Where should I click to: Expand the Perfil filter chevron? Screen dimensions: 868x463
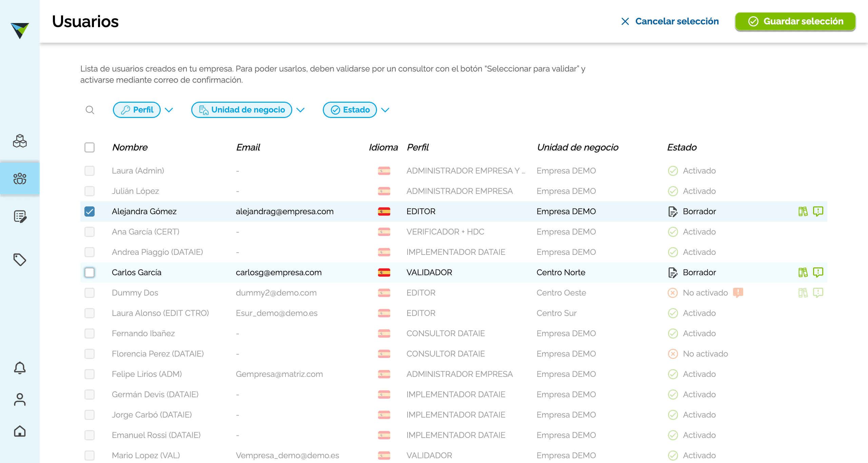pyautogui.click(x=169, y=110)
